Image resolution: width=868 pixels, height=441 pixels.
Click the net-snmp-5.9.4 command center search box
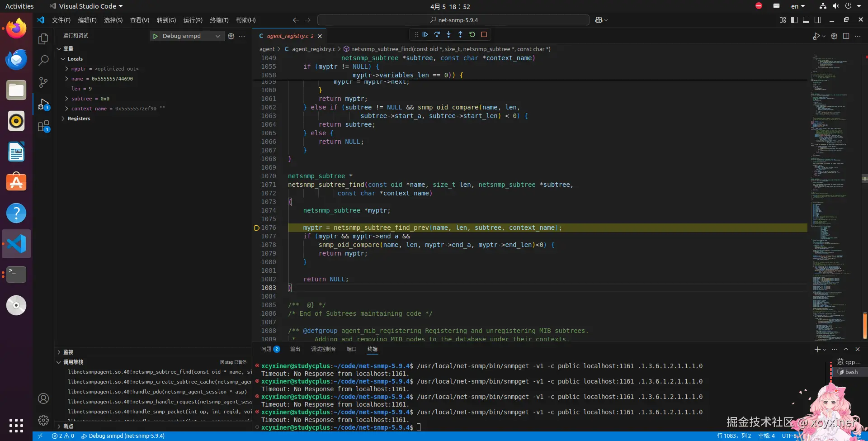point(453,20)
